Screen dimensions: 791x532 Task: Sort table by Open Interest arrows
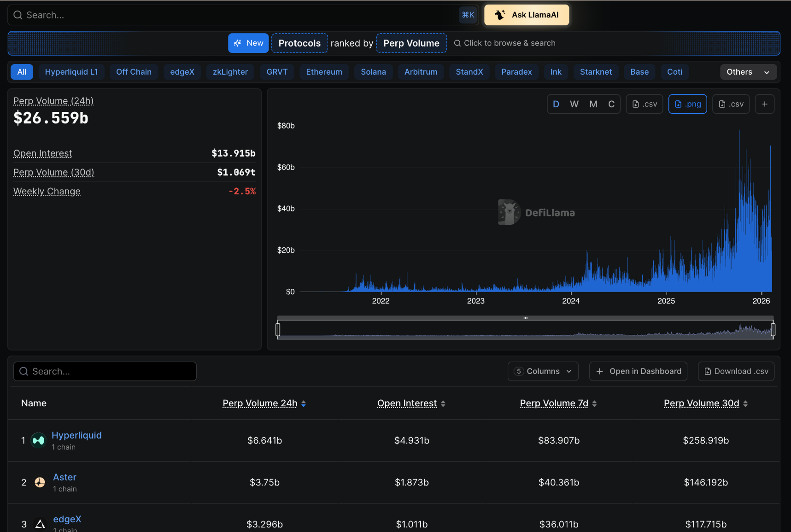point(443,404)
